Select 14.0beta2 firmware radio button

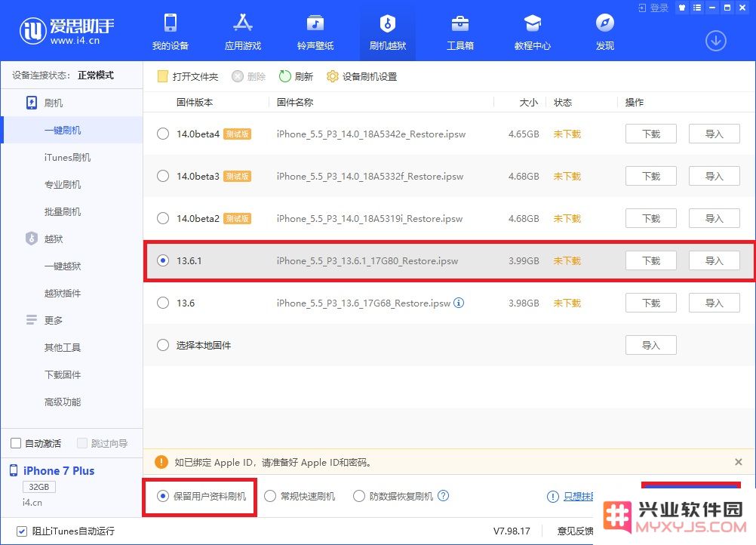163,218
